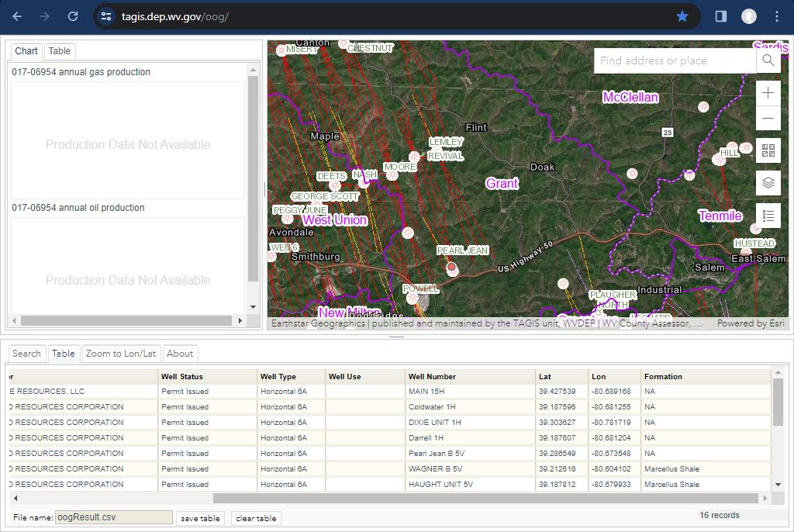Show the map legend
This screenshot has width=794, height=532.
coord(768,216)
